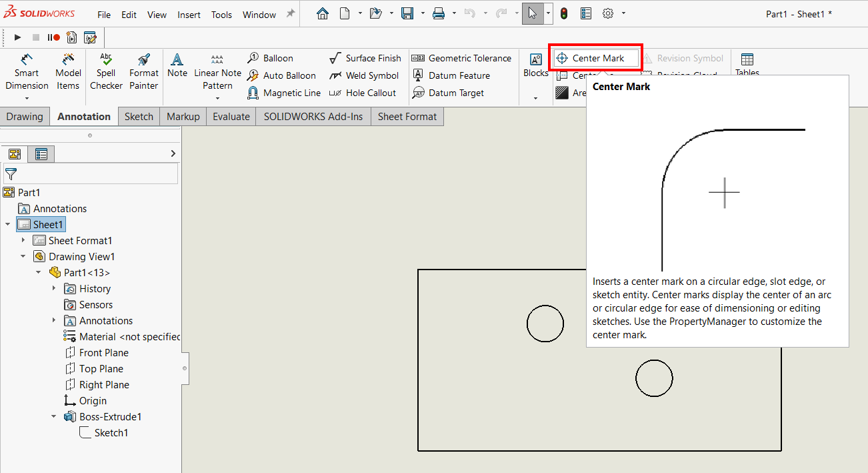Expand the Sheet Format1 tree node

(x=23, y=240)
